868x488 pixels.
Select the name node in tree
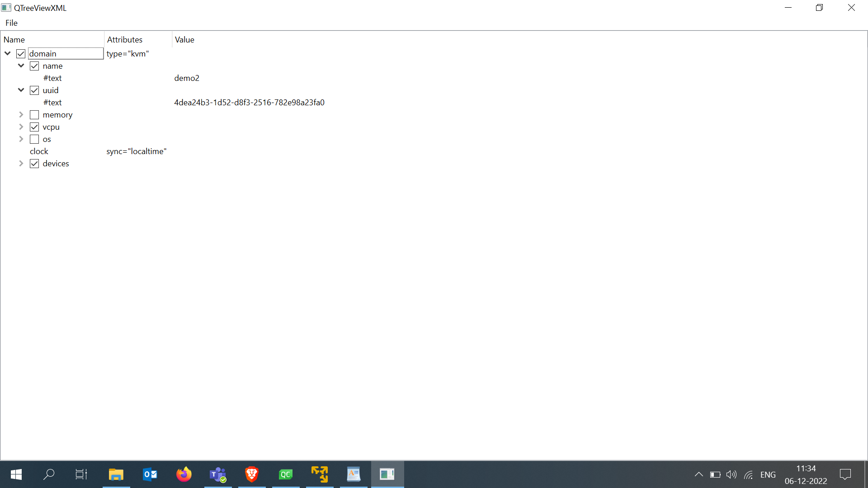tap(52, 66)
